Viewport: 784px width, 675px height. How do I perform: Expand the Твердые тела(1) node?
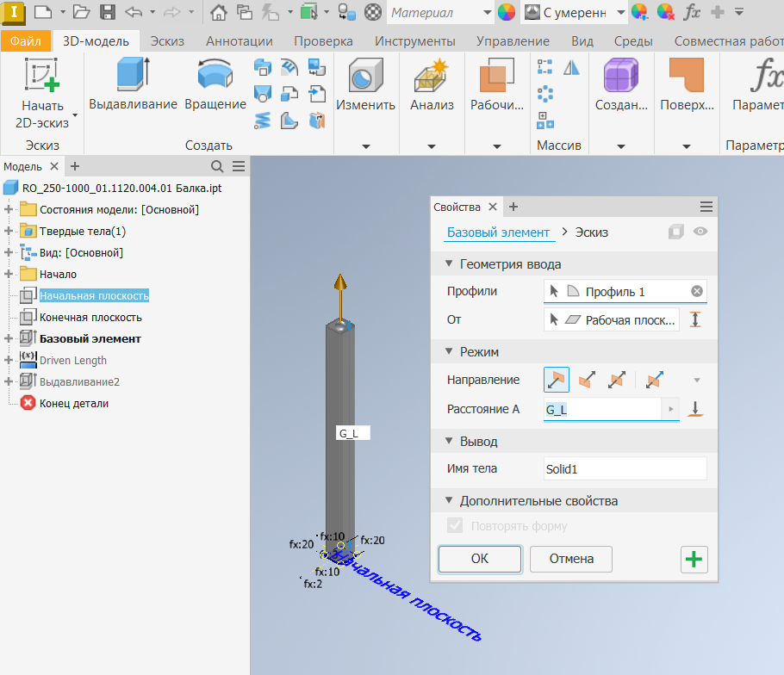(9, 231)
